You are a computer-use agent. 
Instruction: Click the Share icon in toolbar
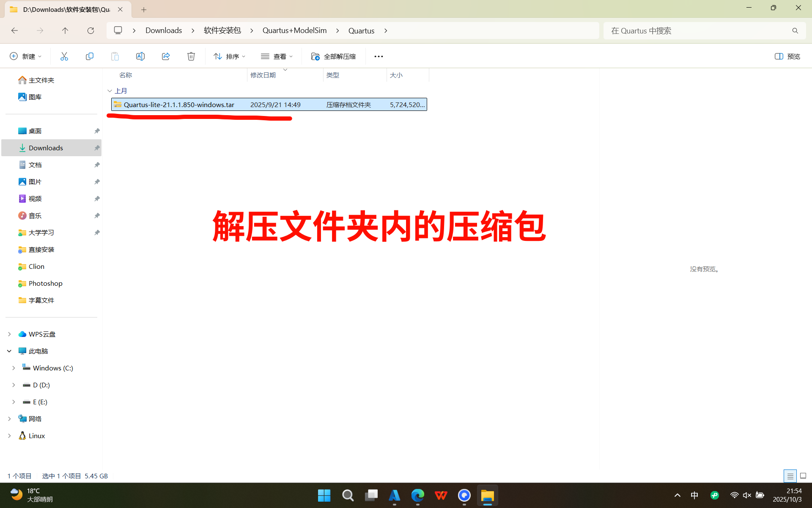point(166,56)
